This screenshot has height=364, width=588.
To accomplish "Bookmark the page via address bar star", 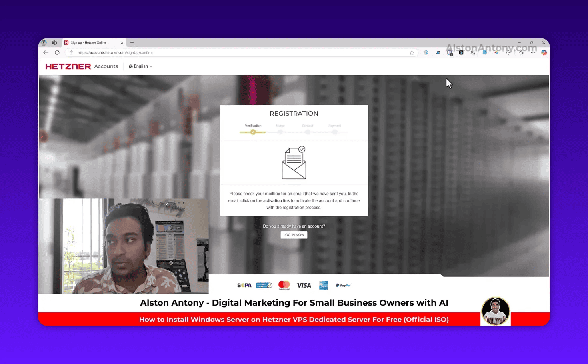I will coord(412,52).
